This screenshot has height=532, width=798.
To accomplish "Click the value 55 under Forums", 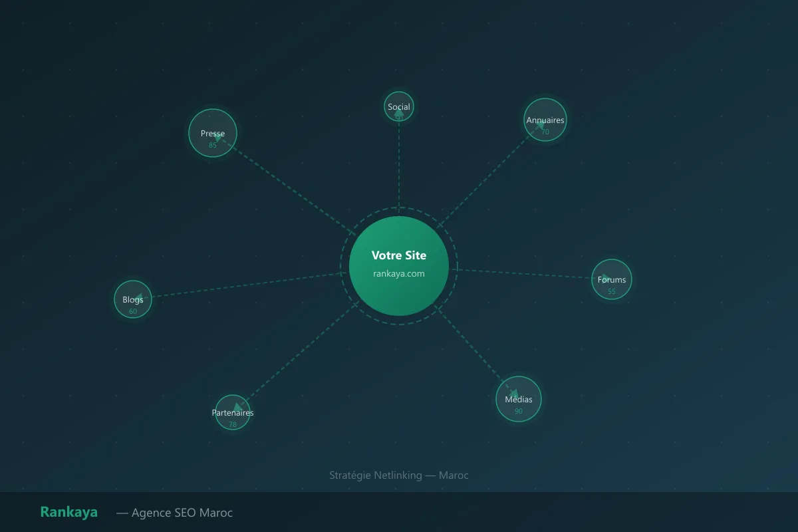I will [x=612, y=291].
